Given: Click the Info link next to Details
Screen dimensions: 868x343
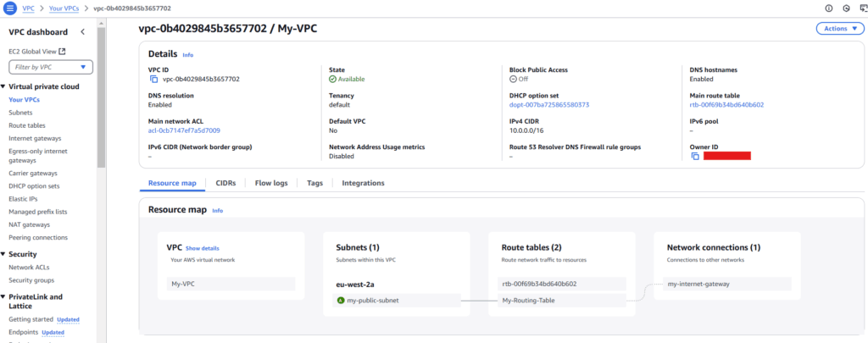Looking at the screenshot, I should pos(187,55).
